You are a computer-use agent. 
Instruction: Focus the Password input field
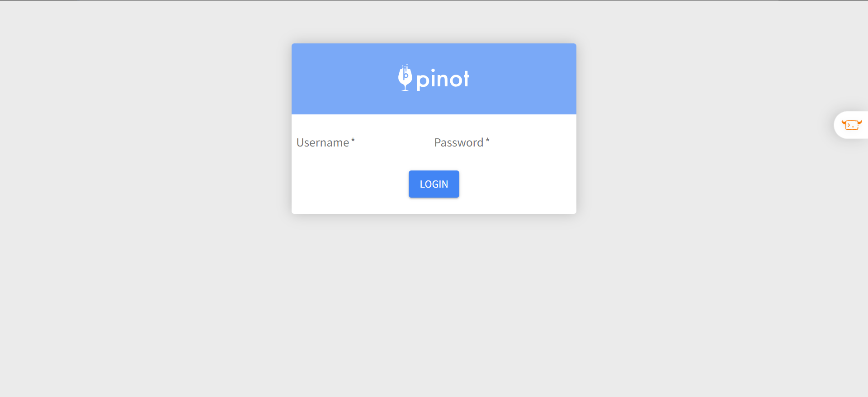click(503, 143)
